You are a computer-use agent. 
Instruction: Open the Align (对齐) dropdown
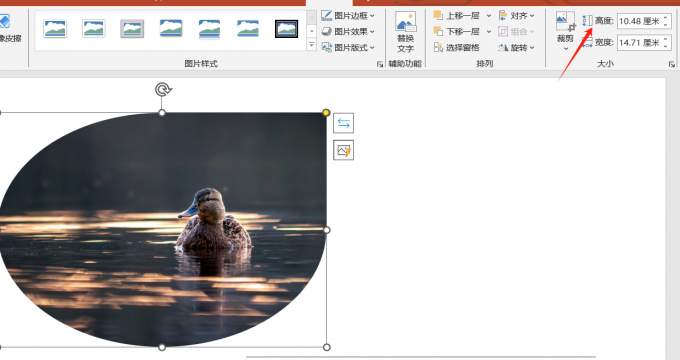coord(516,16)
